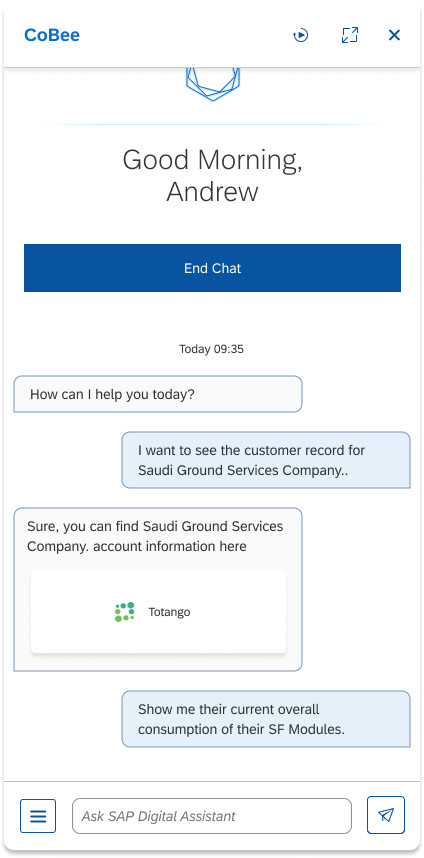
Task: Click the Totango label text in card
Action: coord(169,612)
